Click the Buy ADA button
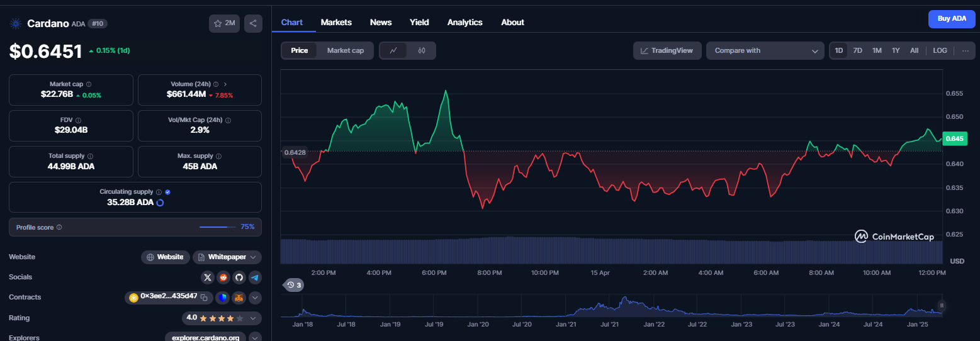Viewport: 980px width, 341px height. (x=952, y=19)
